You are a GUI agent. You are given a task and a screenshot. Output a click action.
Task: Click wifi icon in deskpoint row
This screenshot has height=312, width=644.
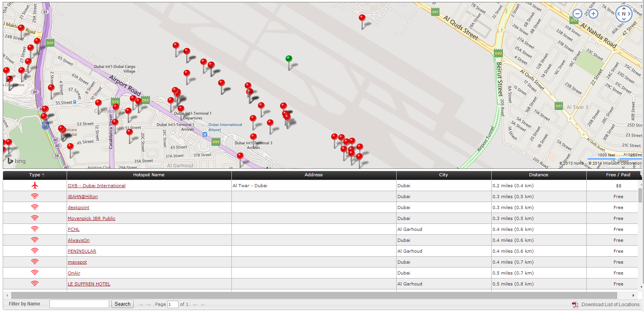pyautogui.click(x=35, y=207)
